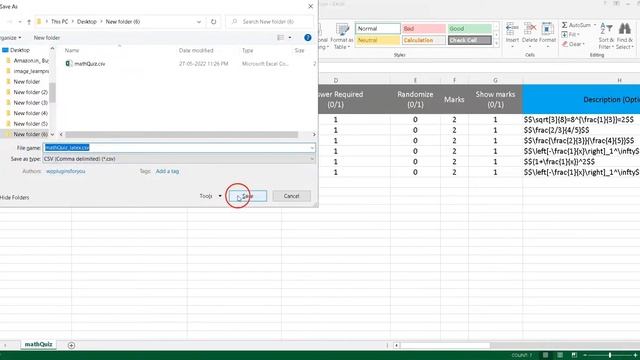The height and width of the screenshot is (360, 640).
Task: Apply the Neutral cell style swatch
Action: point(378,40)
